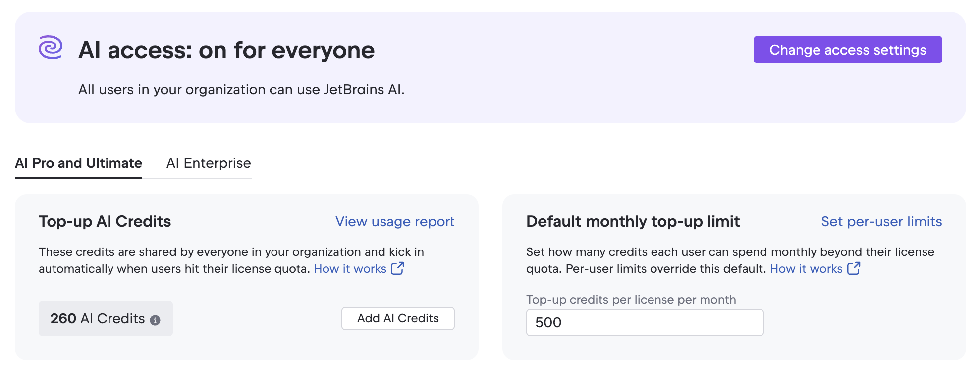Click the Add AI Credits button

pos(398,318)
